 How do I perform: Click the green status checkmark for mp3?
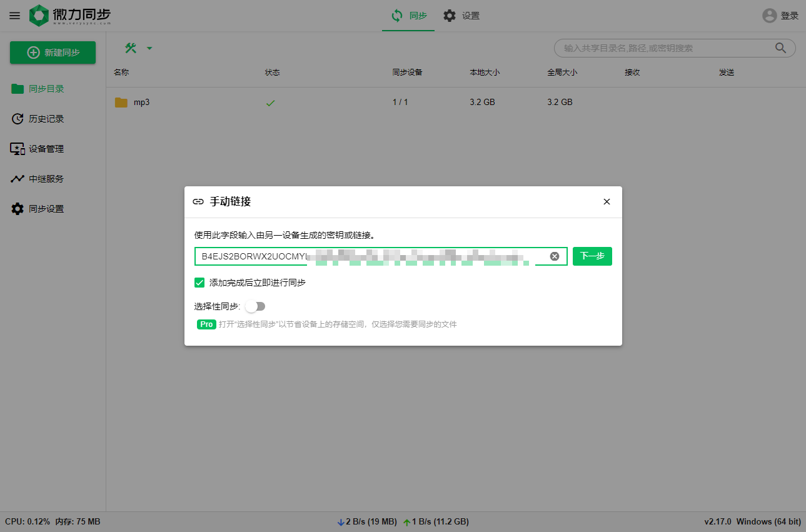pos(270,103)
